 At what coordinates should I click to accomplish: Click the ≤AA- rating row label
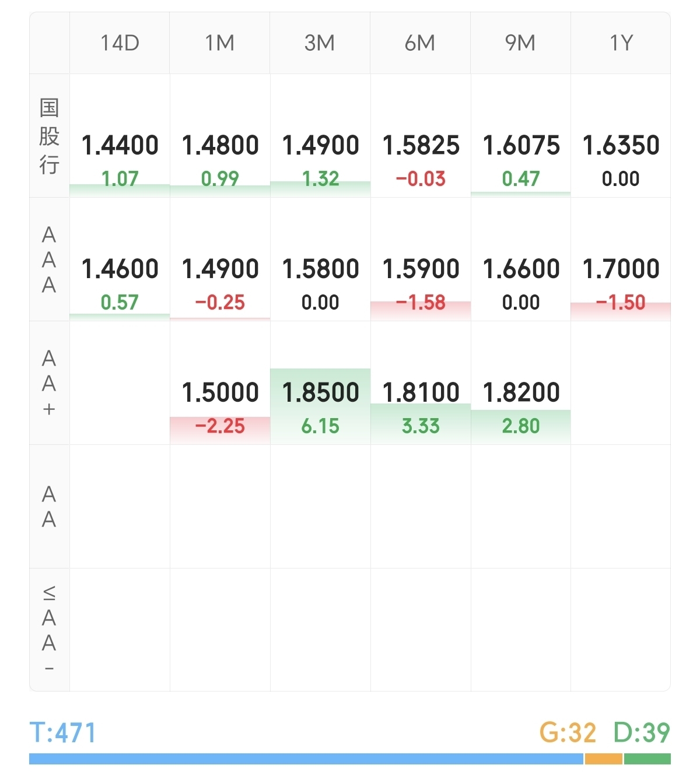[50, 630]
